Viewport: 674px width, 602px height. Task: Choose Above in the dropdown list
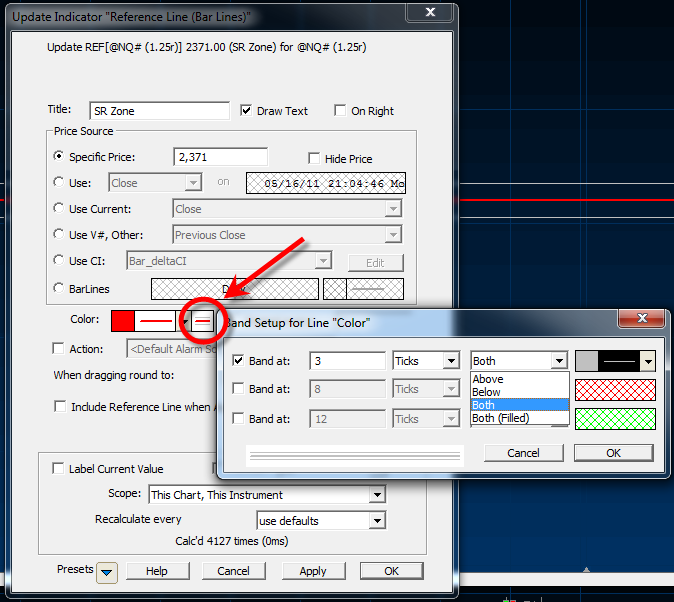click(x=520, y=379)
